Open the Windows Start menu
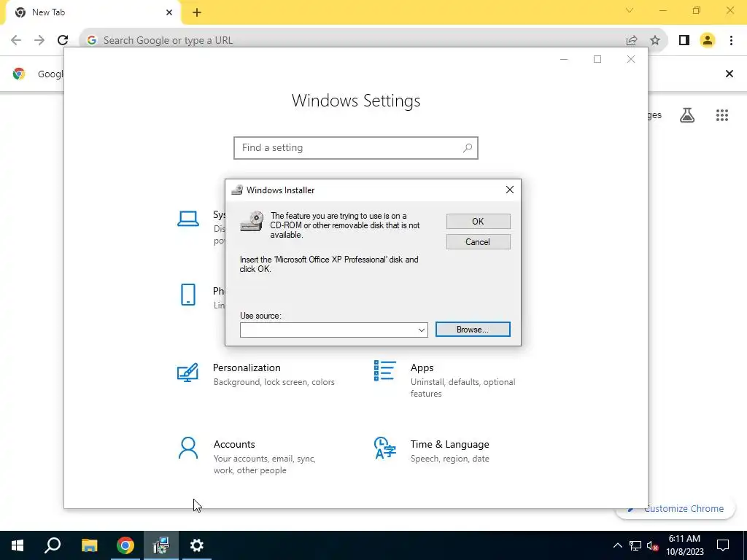The height and width of the screenshot is (560, 747). 18,545
